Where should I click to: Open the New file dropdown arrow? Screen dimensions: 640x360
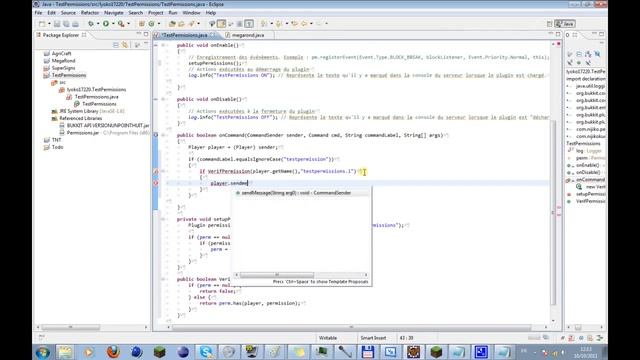point(49,24)
